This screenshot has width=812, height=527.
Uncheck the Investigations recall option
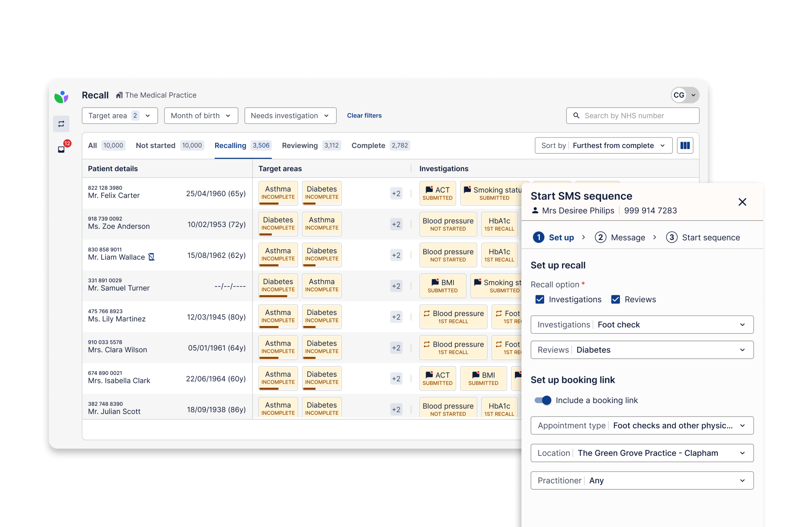tap(540, 299)
